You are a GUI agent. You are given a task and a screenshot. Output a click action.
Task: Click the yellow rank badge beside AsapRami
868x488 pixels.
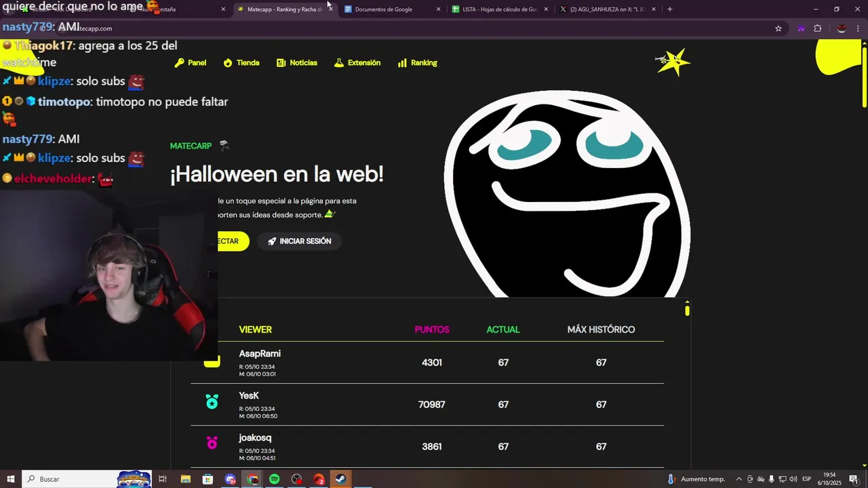click(x=212, y=361)
